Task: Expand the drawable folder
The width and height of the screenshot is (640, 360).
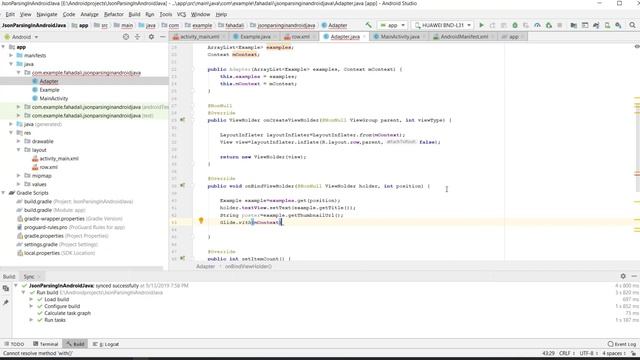Action: click(x=19, y=141)
